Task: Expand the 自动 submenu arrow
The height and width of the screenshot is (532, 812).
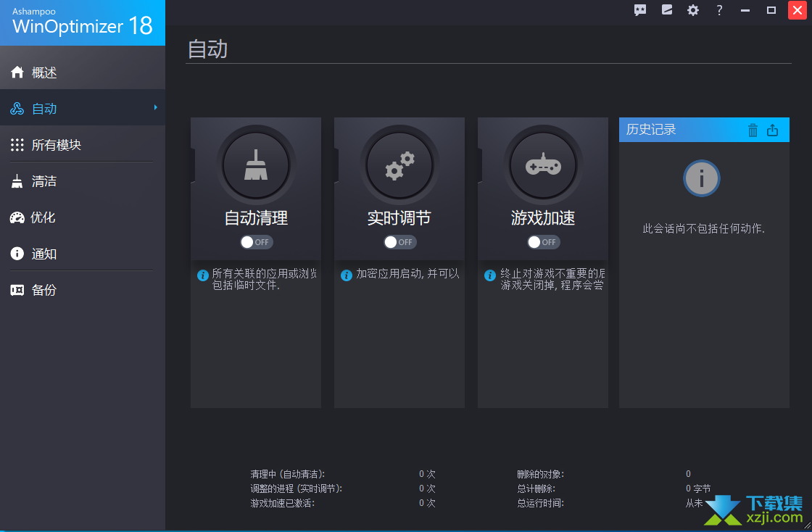Action: pyautogui.click(x=155, y=108)
